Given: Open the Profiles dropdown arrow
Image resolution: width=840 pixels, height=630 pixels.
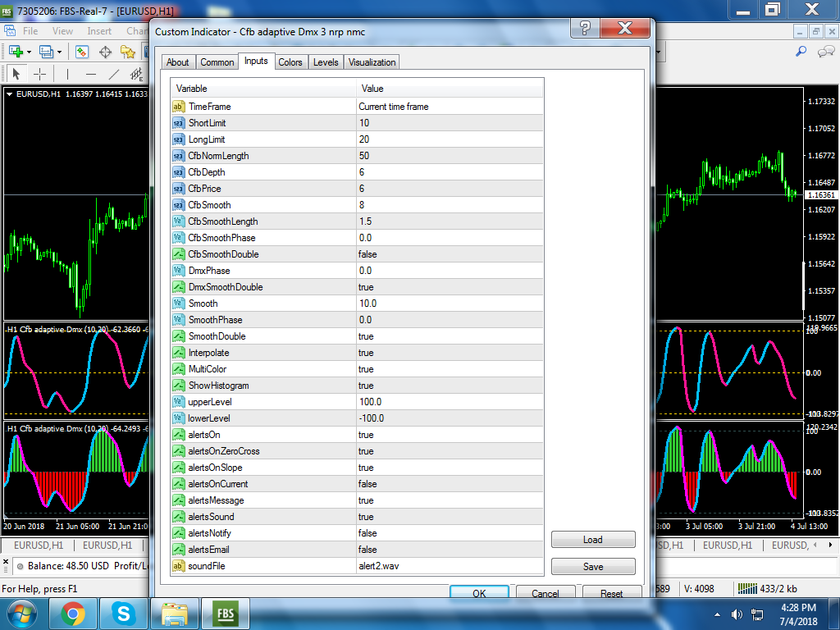Looking at the screenshot, I should point(59,52).
